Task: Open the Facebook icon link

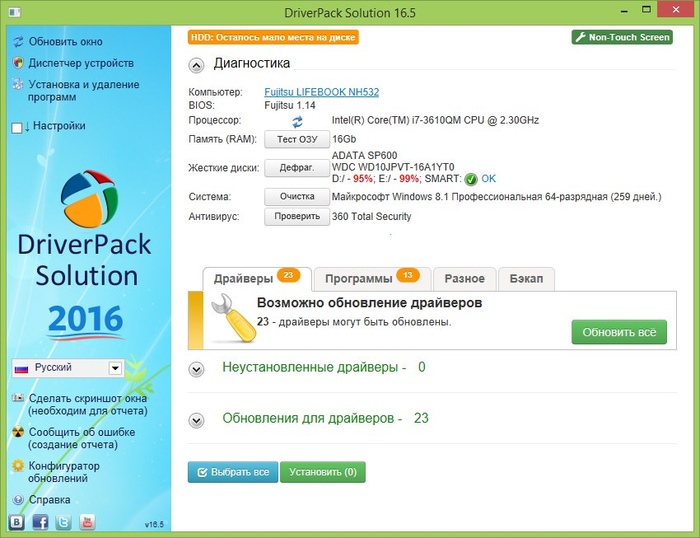Action: pyautogui.click(x=40, y=522)
